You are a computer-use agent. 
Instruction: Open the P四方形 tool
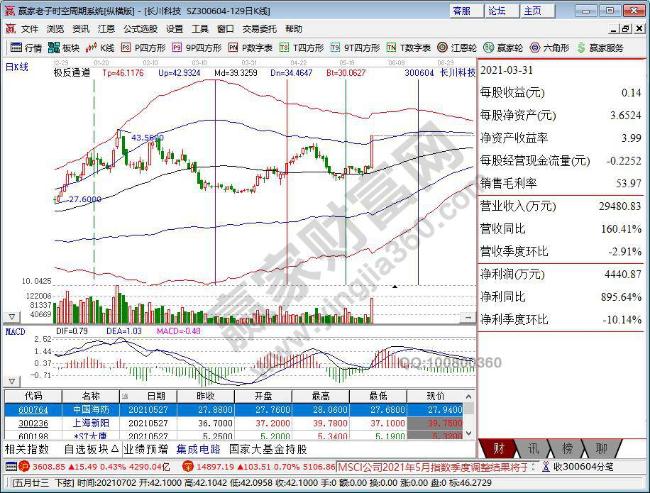(x=143, y=48)
